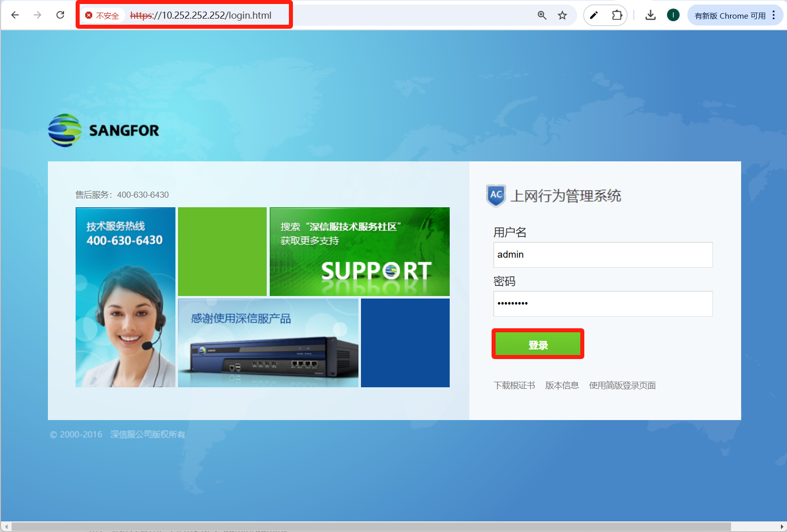Click the browser back arrow
The width and height of the screenshot is (787, 532).
[x=15, y=15]
